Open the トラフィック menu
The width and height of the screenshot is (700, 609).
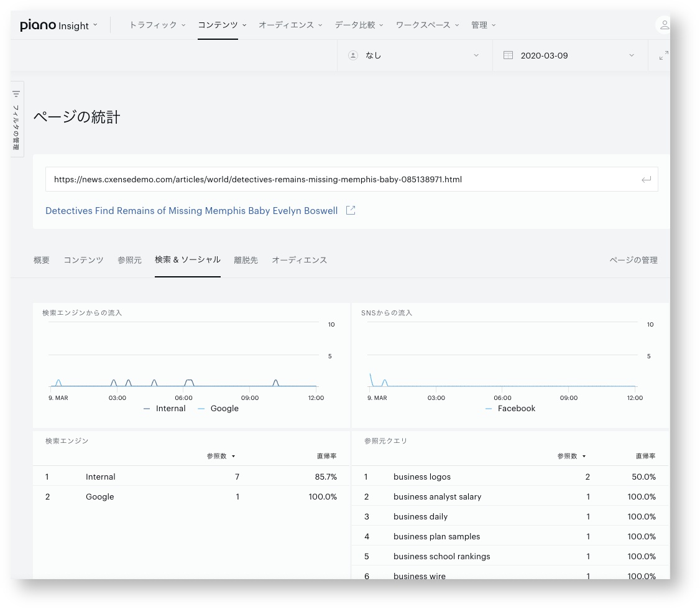coord(157,25)
